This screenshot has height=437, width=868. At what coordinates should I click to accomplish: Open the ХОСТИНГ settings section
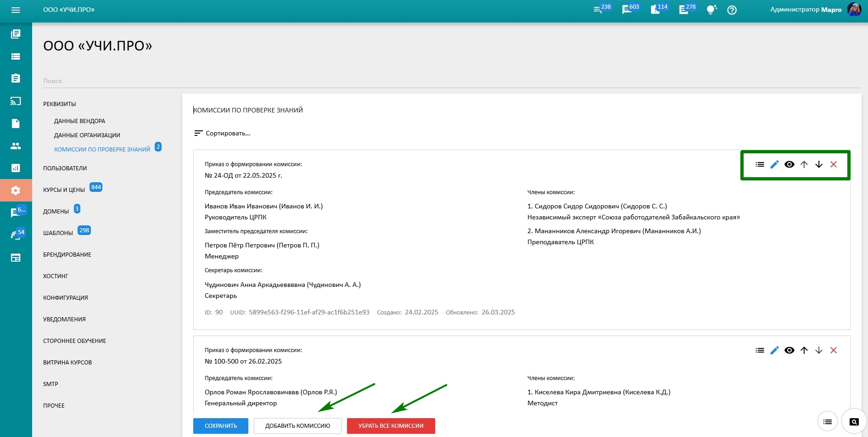point(56,276)
